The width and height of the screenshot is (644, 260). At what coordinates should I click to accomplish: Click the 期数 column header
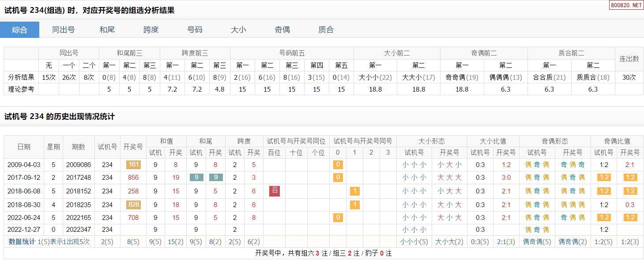[x=79, y=147]
